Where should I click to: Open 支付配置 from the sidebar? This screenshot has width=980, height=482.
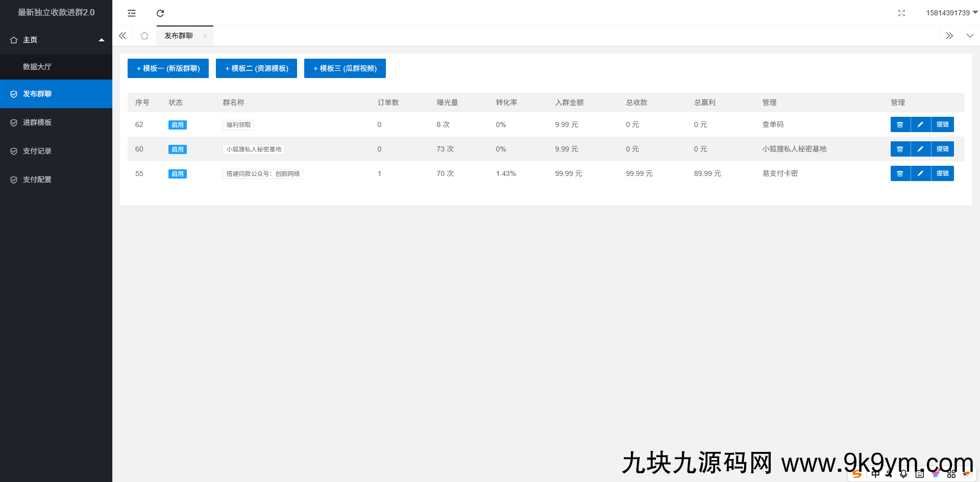tap(13, 180)
